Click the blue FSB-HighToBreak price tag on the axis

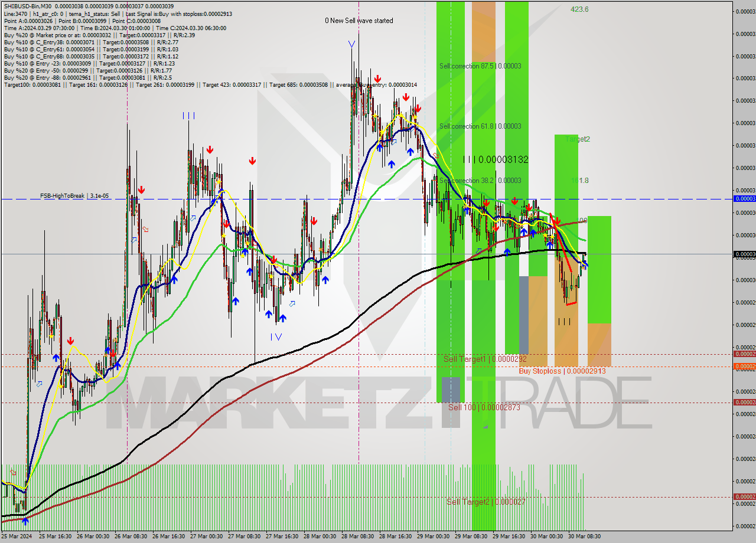[744, 199]
